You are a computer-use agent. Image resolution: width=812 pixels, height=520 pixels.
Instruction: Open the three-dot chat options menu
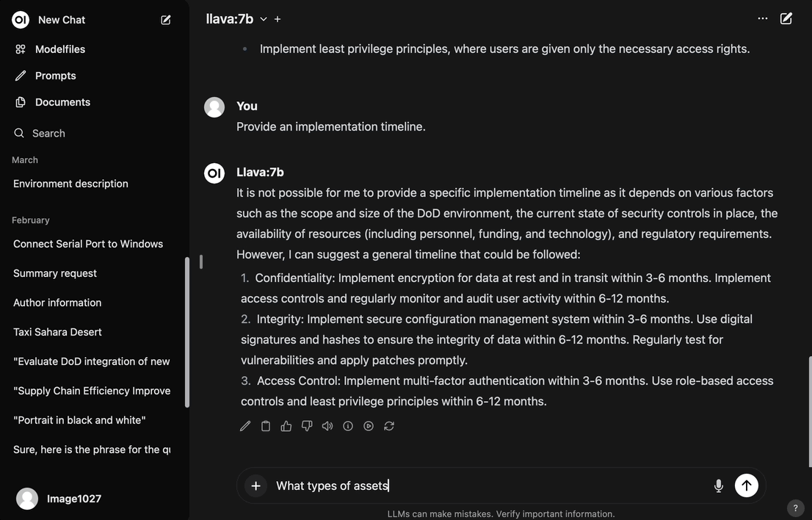coord(763,18)
